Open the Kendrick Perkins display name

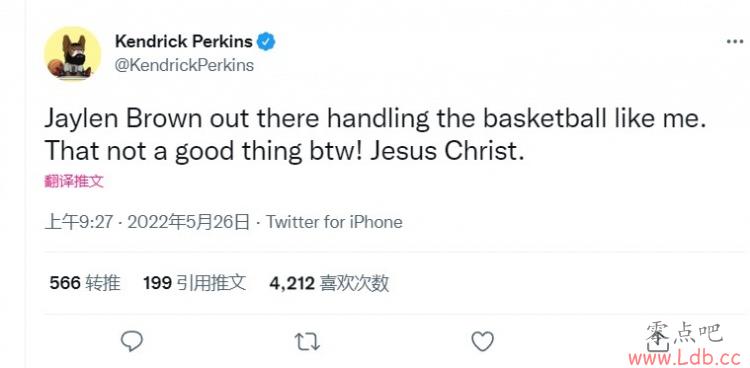coord(184,42)
